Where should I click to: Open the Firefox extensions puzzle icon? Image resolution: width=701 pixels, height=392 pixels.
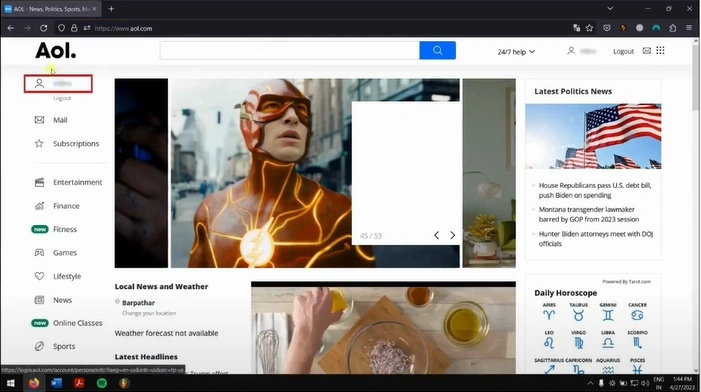click(x=672, y=28)
